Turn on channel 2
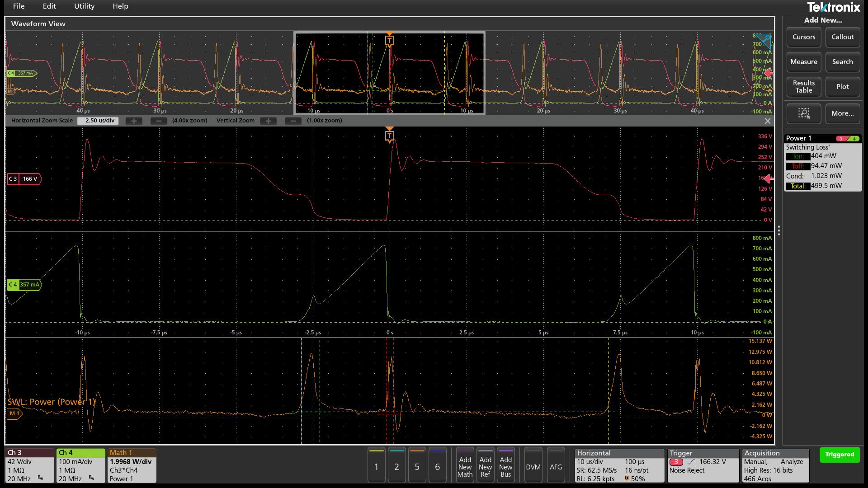This screenshot has width=868, height=488. pyautogui.click(x=396, y=467)
